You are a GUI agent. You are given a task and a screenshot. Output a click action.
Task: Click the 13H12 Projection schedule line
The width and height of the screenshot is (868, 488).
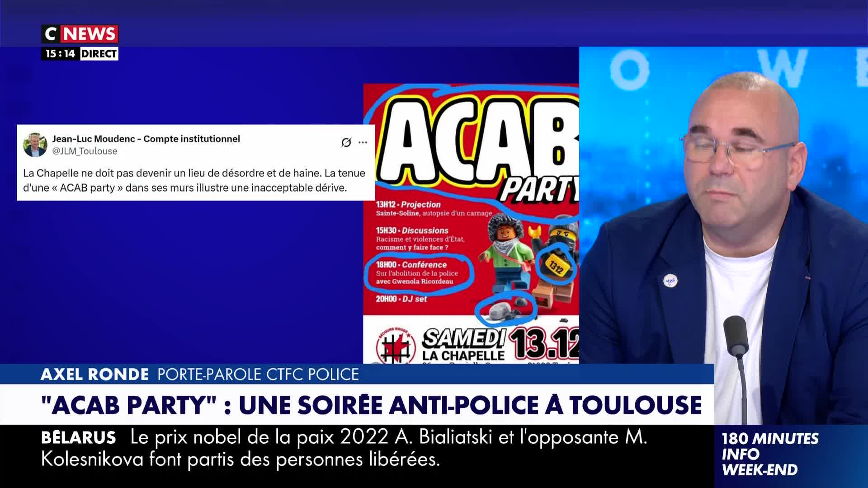click(434, 209)
